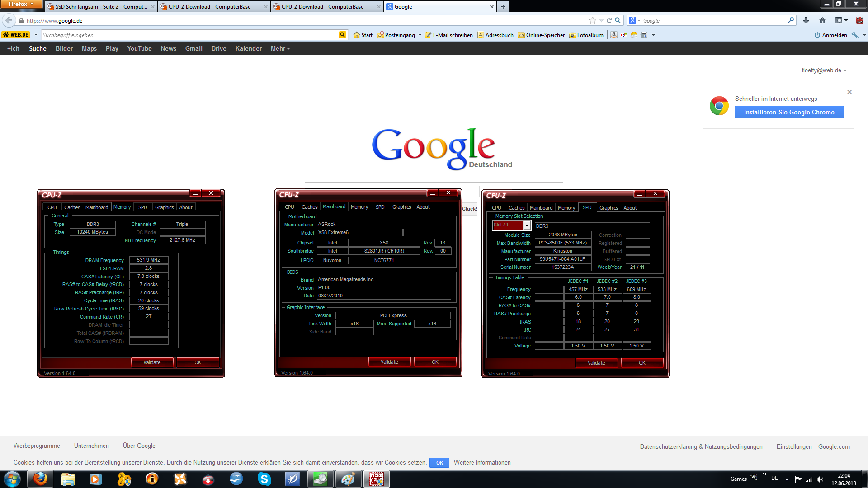Open Skype from the taskbar
Screen dimensions: 868x488
point(264,479)
